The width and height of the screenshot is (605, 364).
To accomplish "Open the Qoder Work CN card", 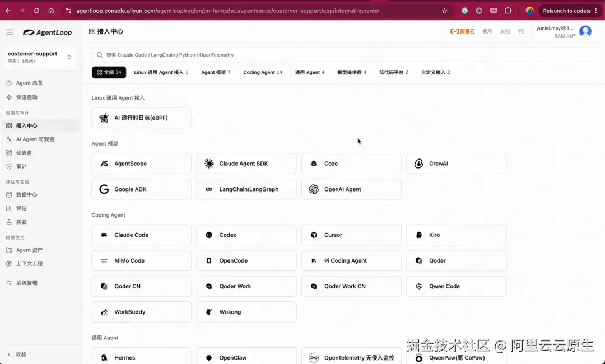I will pyautogui.click(x=351, y=287).
